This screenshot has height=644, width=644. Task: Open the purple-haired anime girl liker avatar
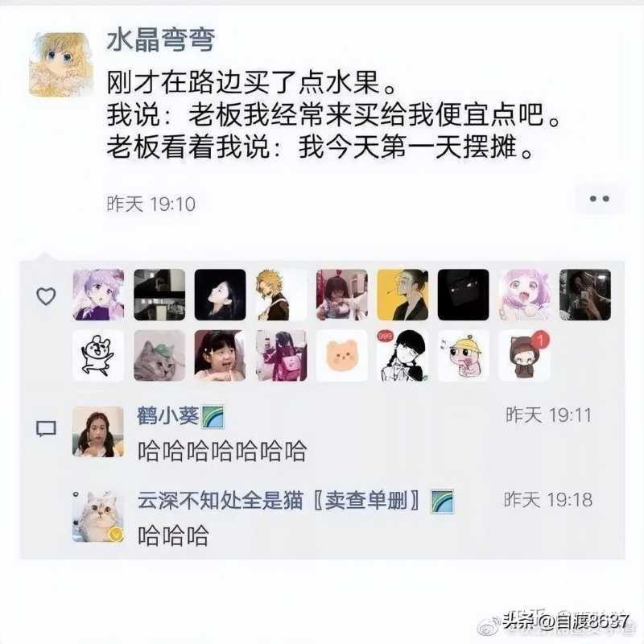click(98, 295)
